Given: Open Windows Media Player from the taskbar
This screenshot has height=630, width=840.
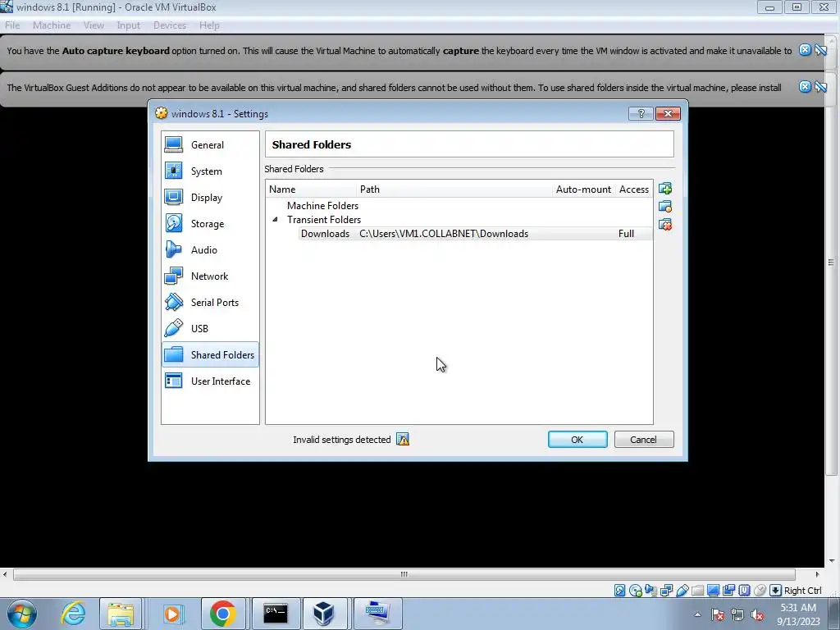Looking at the screenshot, I should point(172,614).
